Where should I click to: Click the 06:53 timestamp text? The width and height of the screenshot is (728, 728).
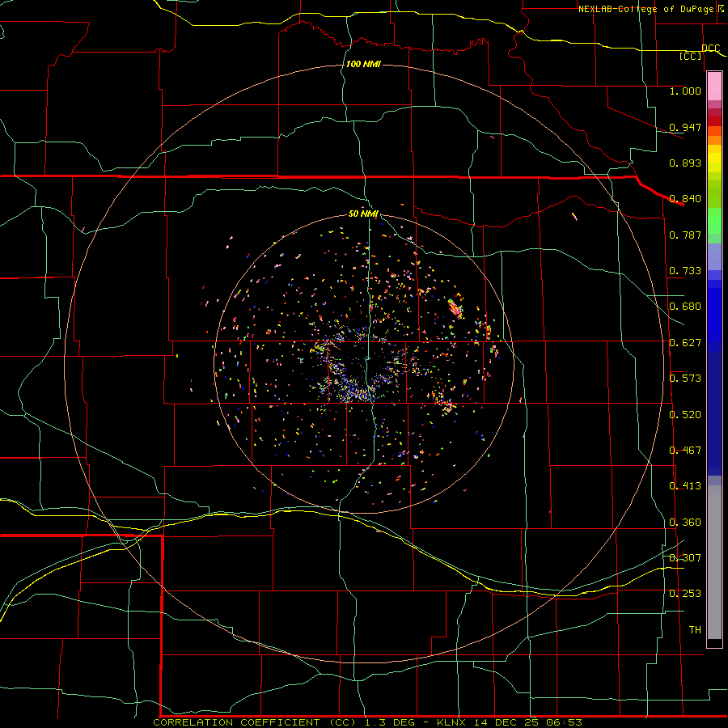(565, 722)
